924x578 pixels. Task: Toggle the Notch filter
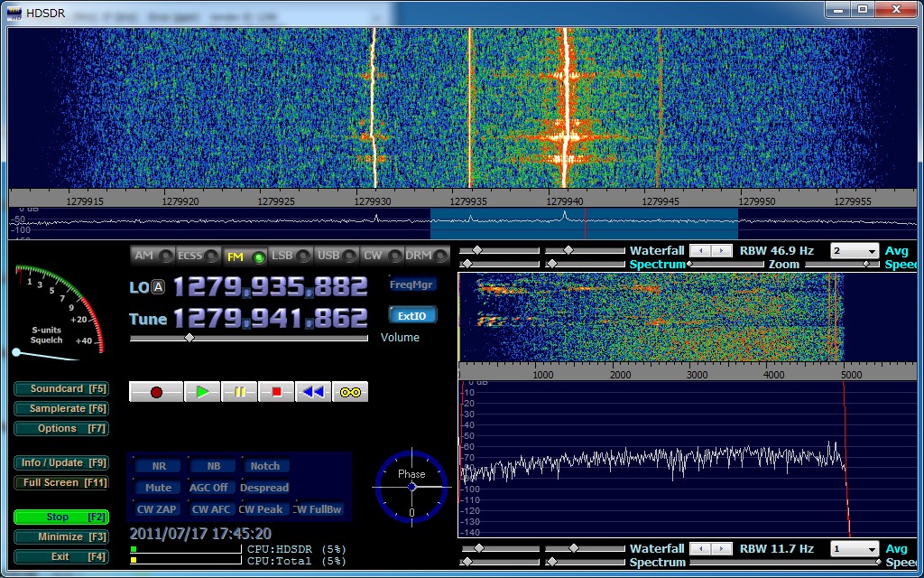(x=265, y=466)
